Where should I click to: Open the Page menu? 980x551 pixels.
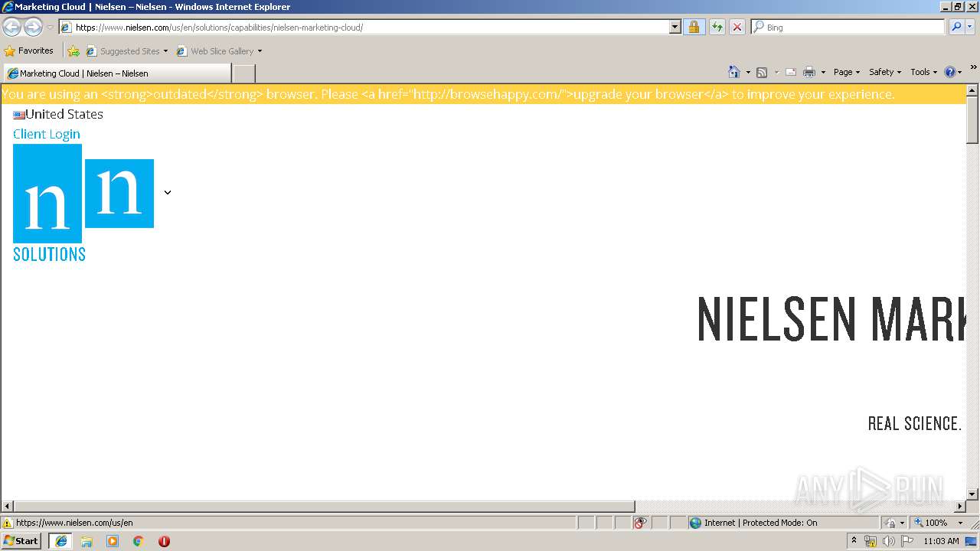pyautogui.click(x=847, y=72)
